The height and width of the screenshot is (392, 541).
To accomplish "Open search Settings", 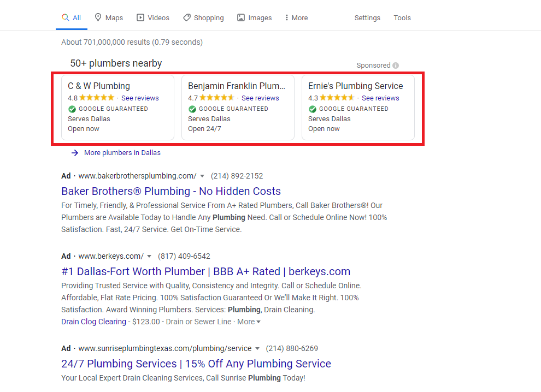I will click(367, 17).
